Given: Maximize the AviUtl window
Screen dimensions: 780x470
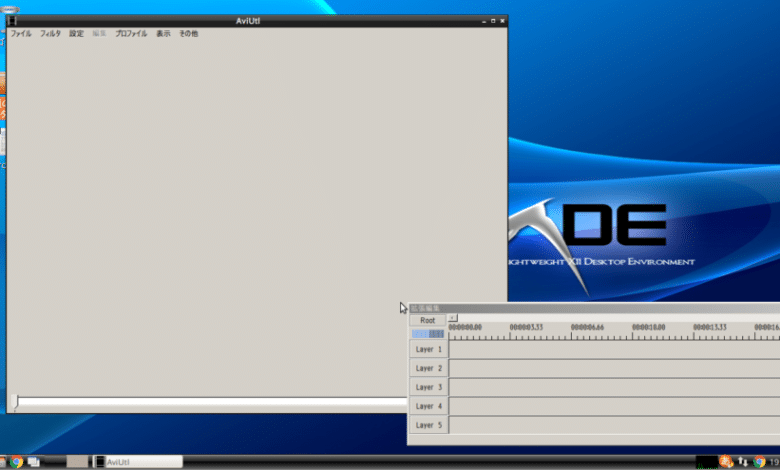Looking at the screenshot, I should click(493, 21).
